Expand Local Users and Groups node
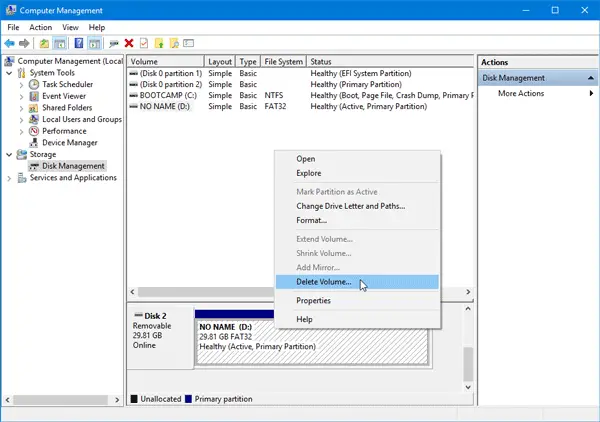 [x=21, y=120]
